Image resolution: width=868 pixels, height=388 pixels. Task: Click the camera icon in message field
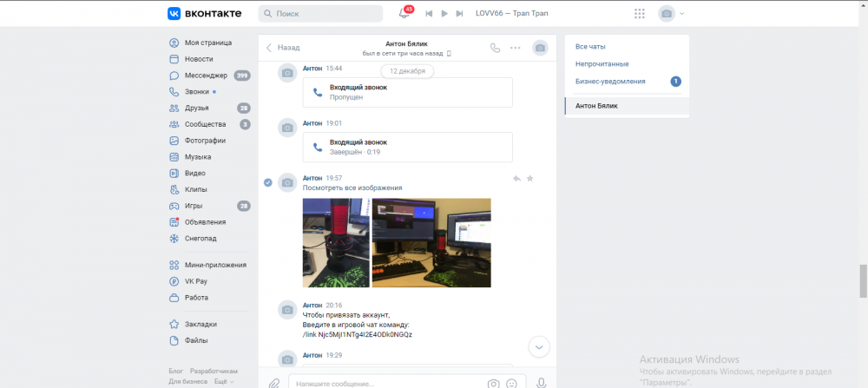493,384
